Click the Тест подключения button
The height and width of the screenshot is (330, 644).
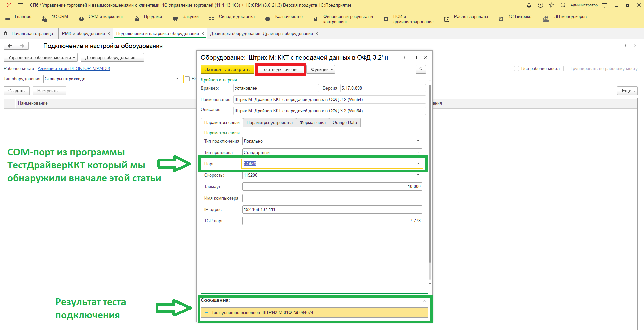[280, 70]
